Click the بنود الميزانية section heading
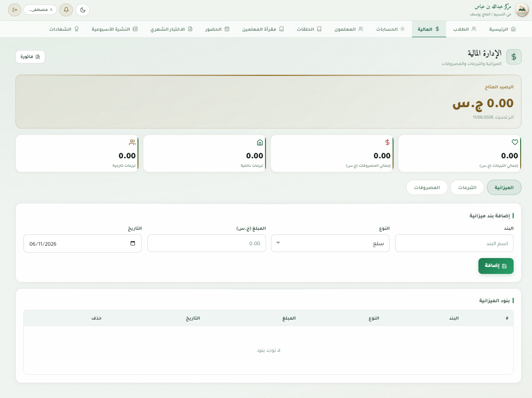 [x=494, y=301]
